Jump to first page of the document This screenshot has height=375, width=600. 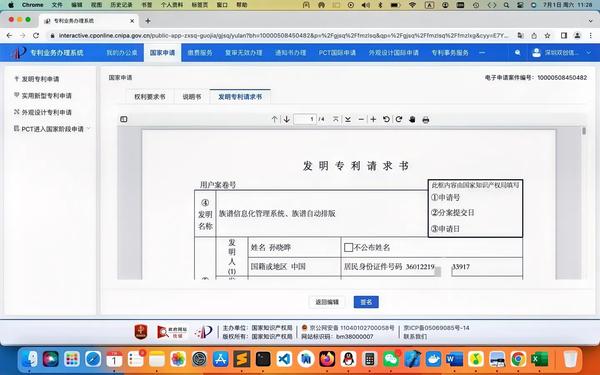pos(336,119)
